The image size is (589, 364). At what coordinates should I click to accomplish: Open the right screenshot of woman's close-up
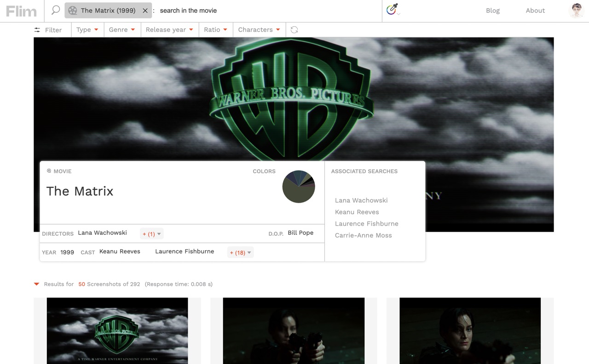[470, 331]
